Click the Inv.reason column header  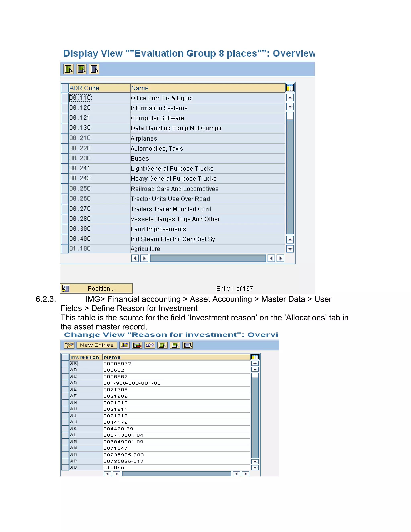pos(86,357)
